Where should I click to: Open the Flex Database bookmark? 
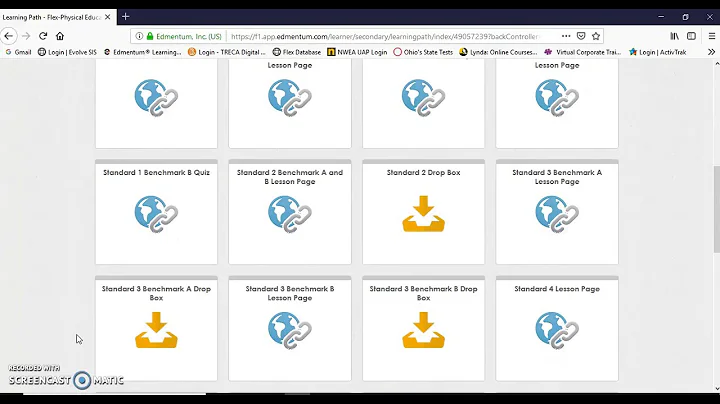coord(297,52)
